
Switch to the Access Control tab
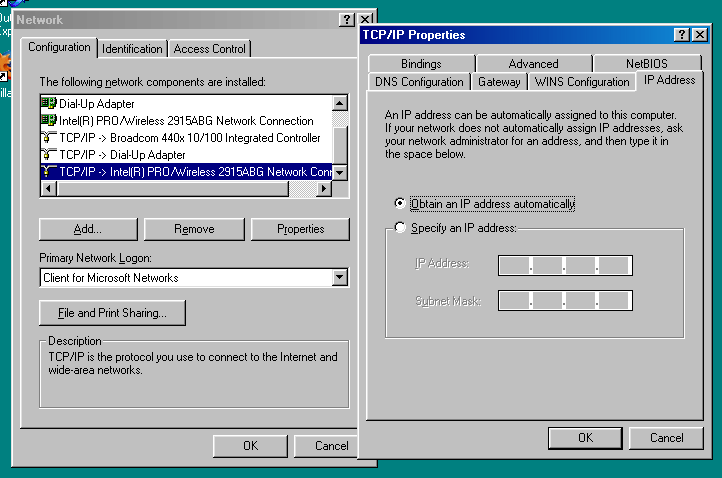coord(209,49)
